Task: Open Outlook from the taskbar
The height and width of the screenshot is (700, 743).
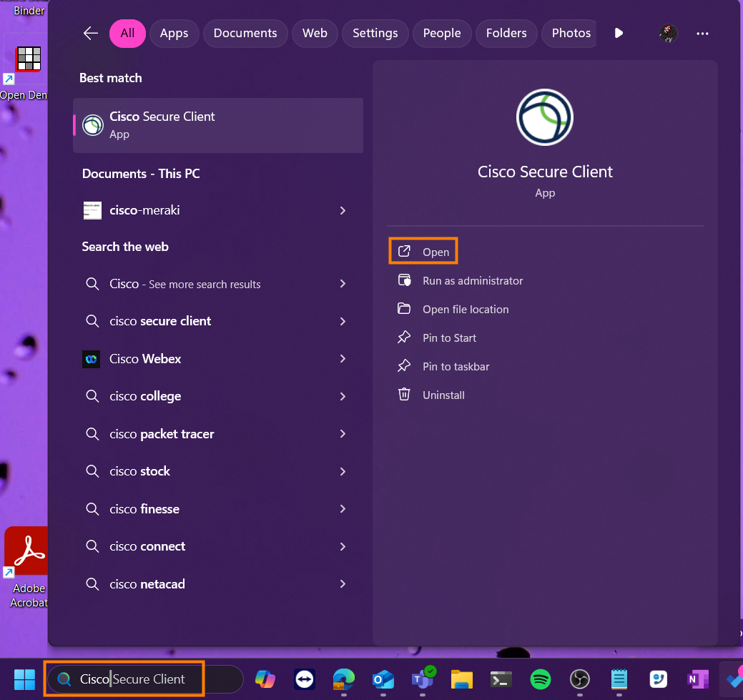Action: pyautogui.click(x=383, y=679)
